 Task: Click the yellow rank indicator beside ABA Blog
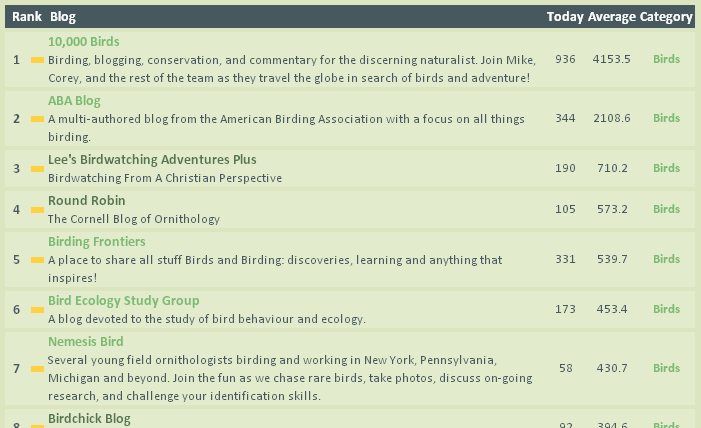point(38,119)
